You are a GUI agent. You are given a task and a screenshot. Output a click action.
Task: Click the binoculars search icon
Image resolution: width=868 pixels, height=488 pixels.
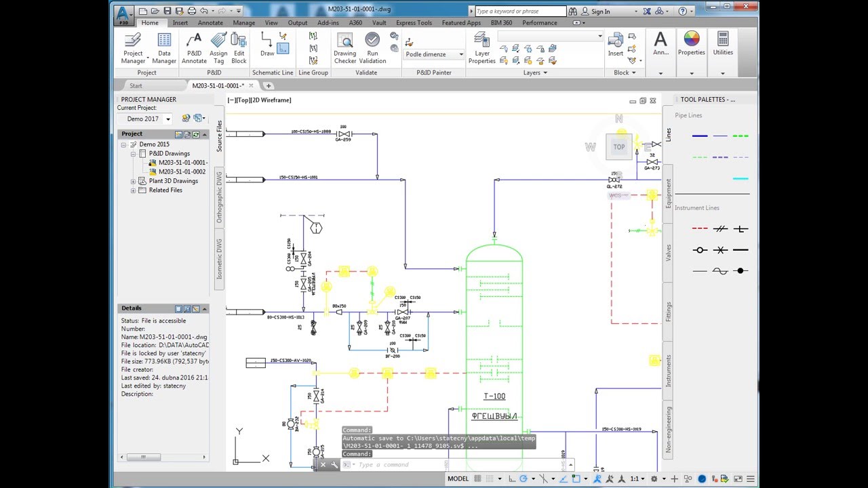pyautogui.click(x=573, y=11)
